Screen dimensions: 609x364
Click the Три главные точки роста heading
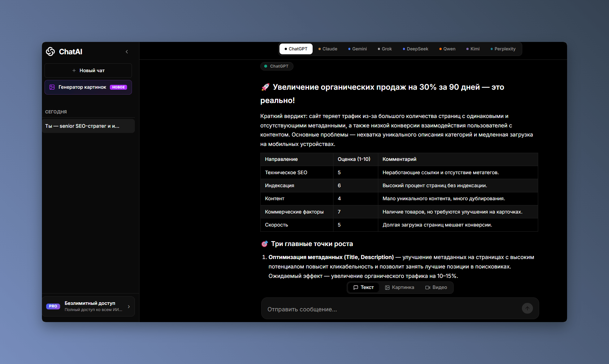[x=312, y=244]
